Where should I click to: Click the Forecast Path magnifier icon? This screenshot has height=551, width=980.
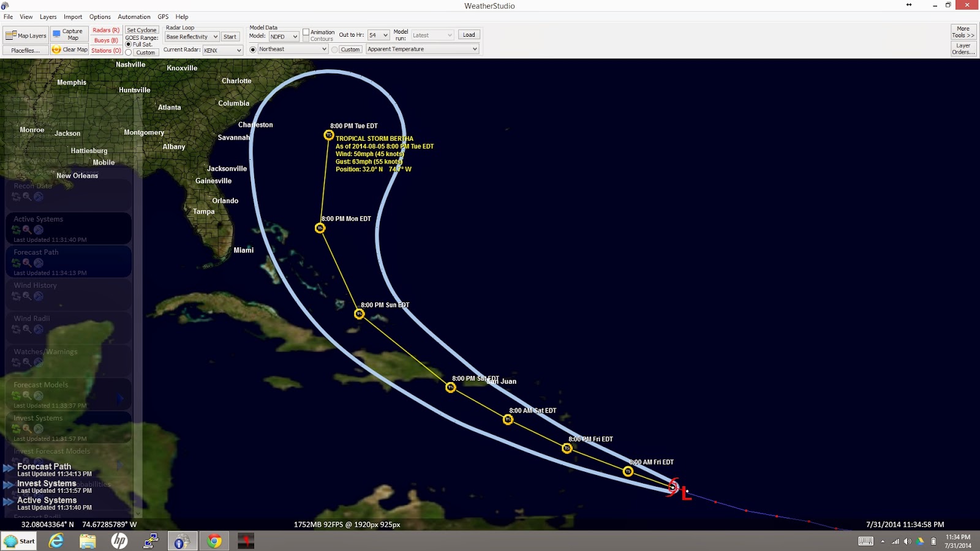pos(27,263)
